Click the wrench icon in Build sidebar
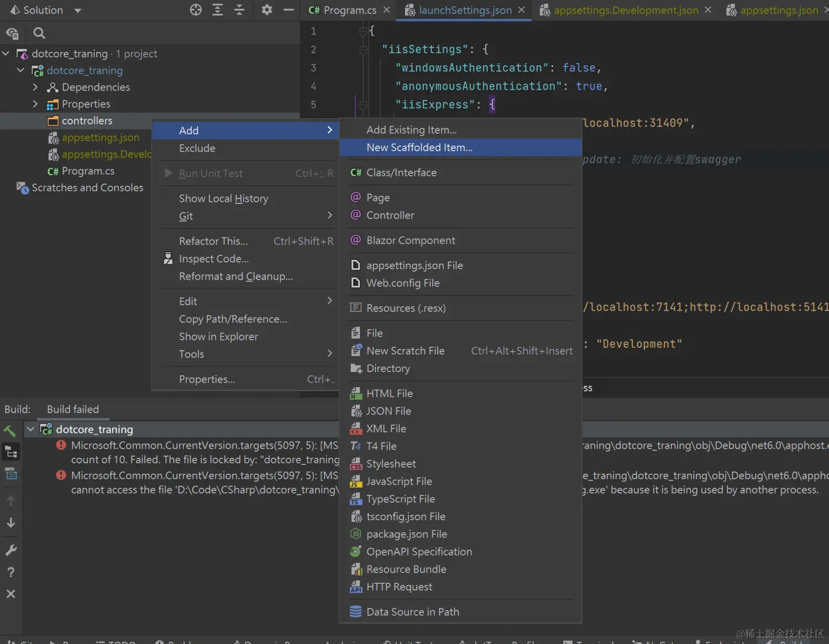 pyautogui.click(x=11, y=550)
